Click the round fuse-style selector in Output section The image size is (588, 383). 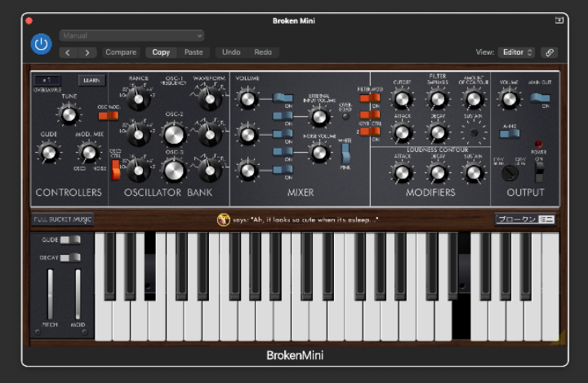510,173
